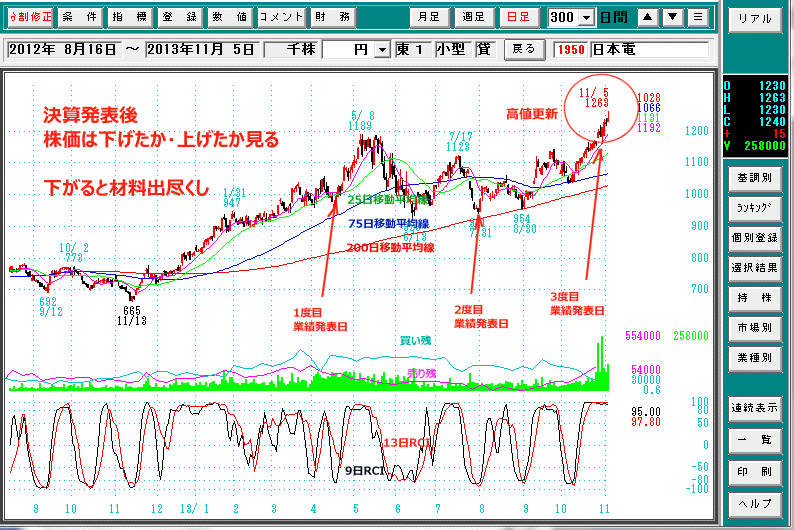Switch chart to 週足 weekly bars

point(473,17)
